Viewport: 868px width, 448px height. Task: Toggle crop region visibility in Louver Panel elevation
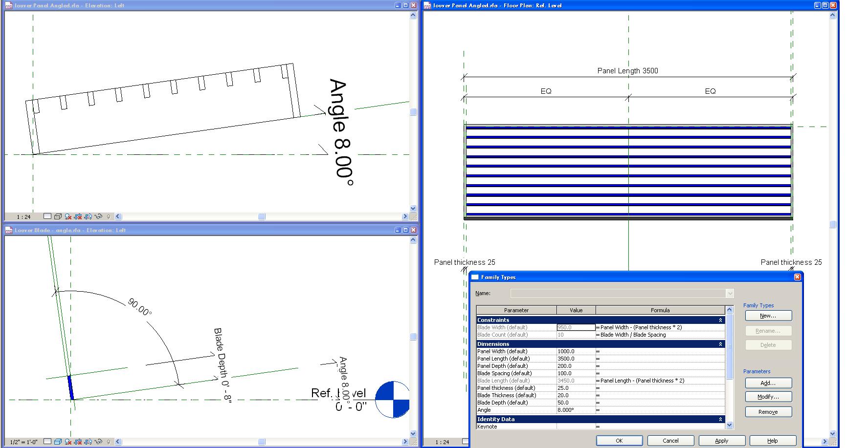(x=89, y=216)
